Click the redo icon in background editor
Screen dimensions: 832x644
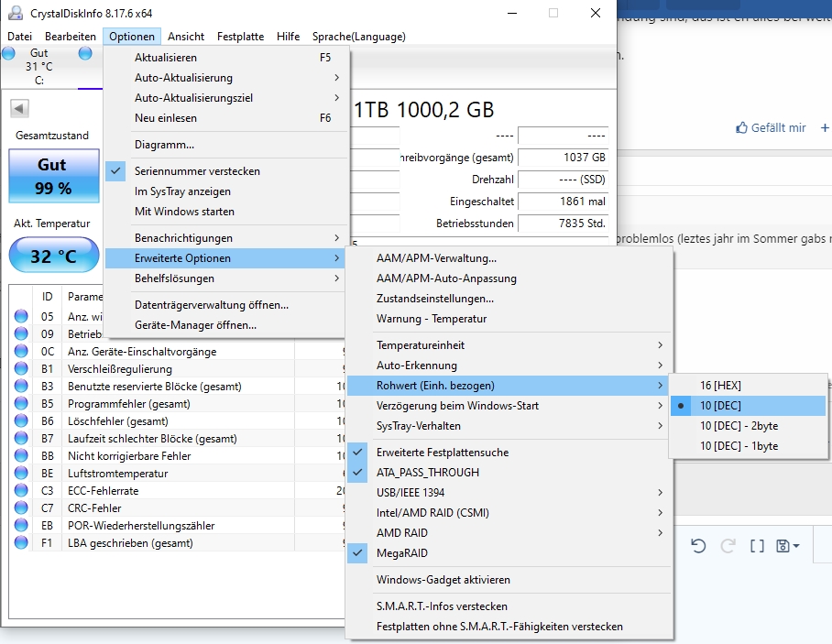728,546
